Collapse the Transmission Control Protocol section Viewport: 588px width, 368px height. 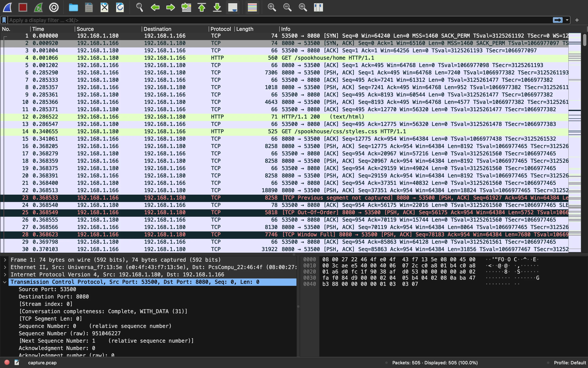click(5, 282)
